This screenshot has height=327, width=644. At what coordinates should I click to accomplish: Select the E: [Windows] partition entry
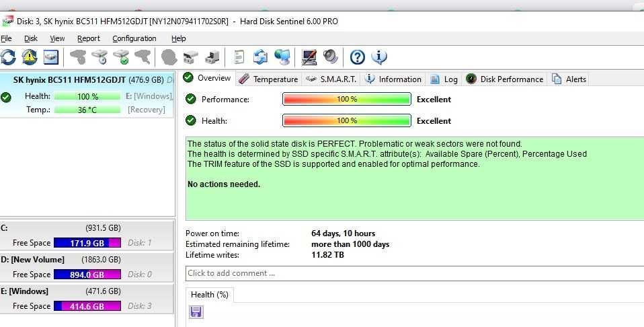click(x=87, y=299)
